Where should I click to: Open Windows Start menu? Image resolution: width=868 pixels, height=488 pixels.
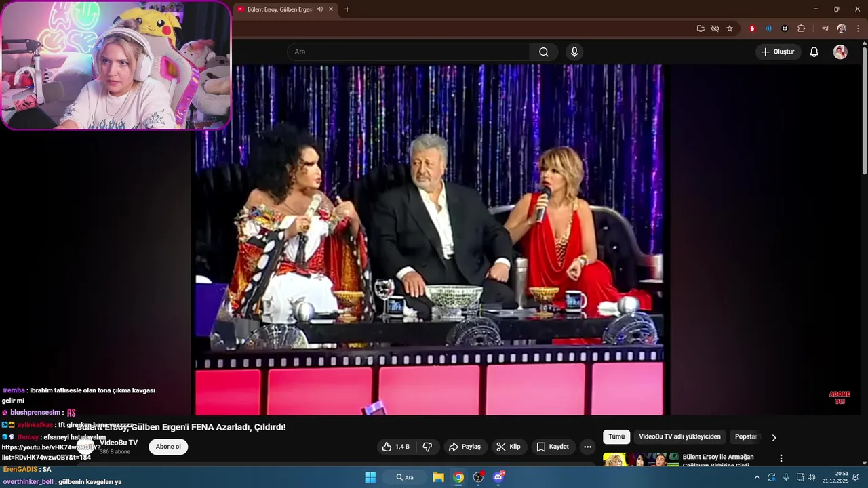tap(370, 477)
